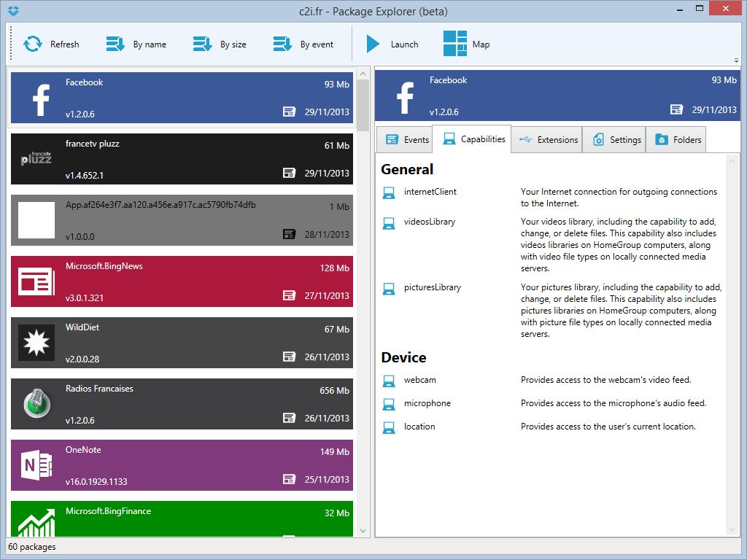The image size is (747, 560).
Task: Click the Launch play triangle icon
Action: coord(373,44)
